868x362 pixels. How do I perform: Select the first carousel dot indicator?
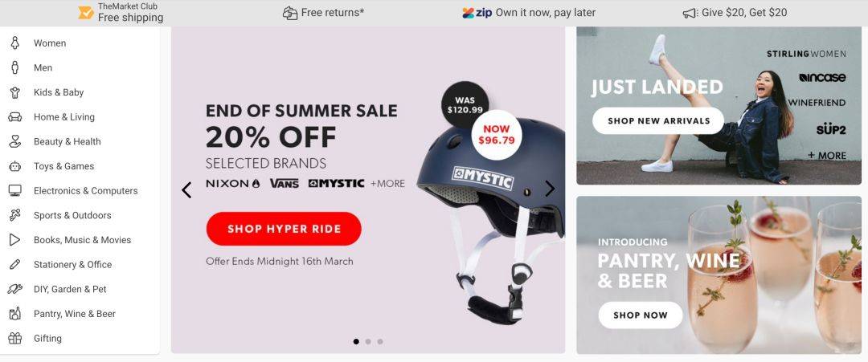point(356,342)
